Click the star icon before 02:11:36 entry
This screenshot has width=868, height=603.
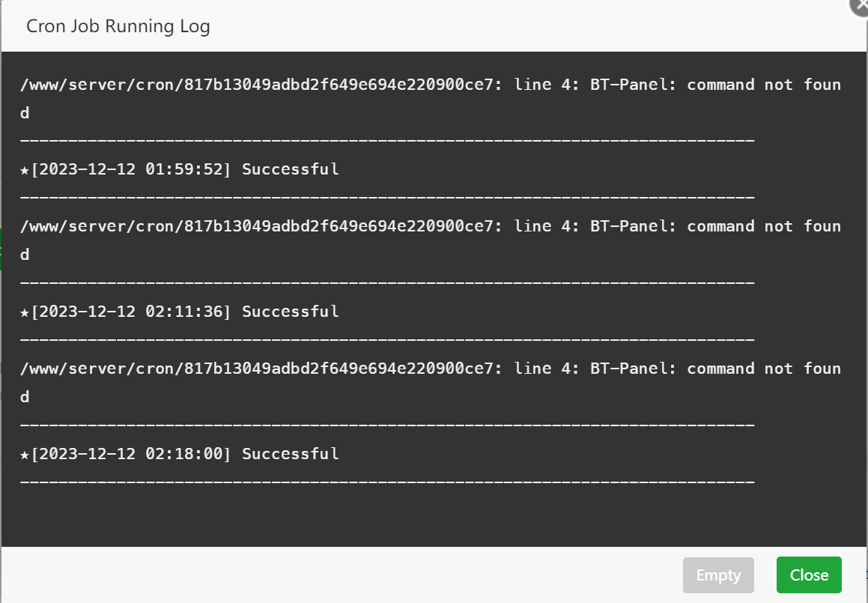(25, 312)
